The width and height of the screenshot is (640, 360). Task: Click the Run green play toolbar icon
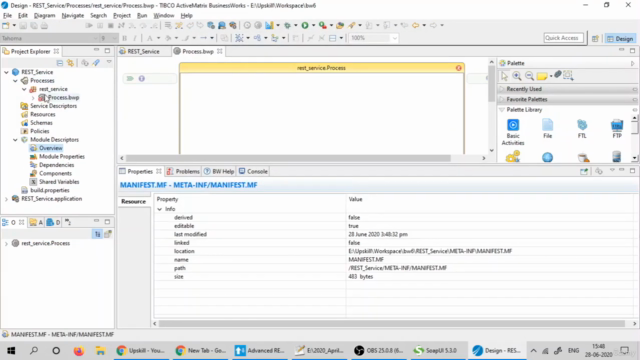(305, 25)
